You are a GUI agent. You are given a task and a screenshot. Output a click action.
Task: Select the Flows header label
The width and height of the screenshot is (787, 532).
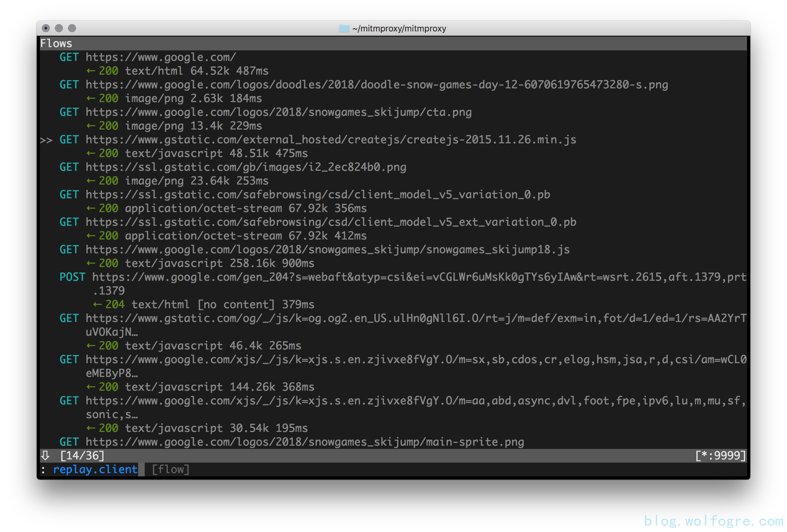[56, 43]
